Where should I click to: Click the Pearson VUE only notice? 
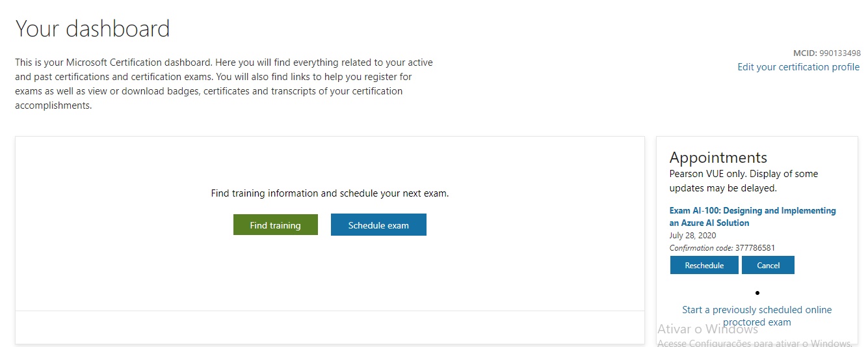[x=743, y=181]
